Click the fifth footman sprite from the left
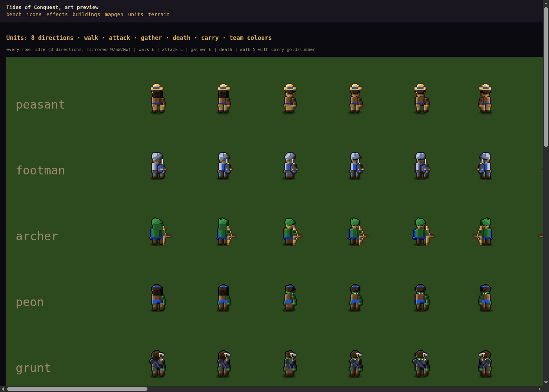 [422, 166]
